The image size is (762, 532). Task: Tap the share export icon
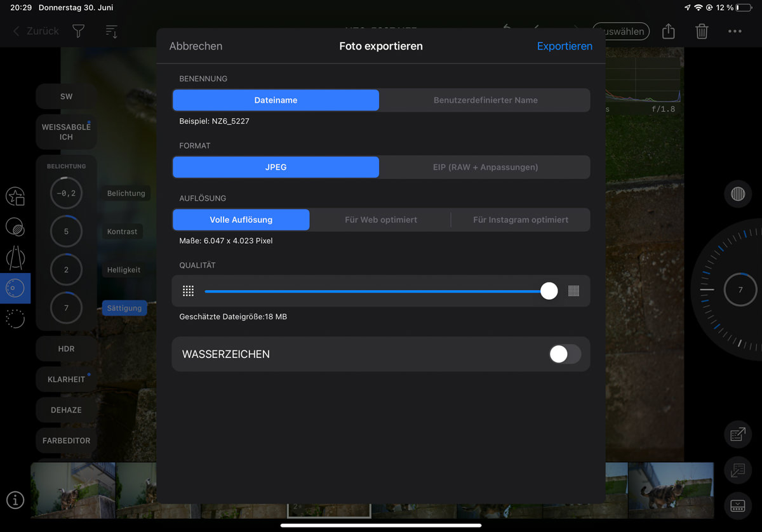click(668, 31)
